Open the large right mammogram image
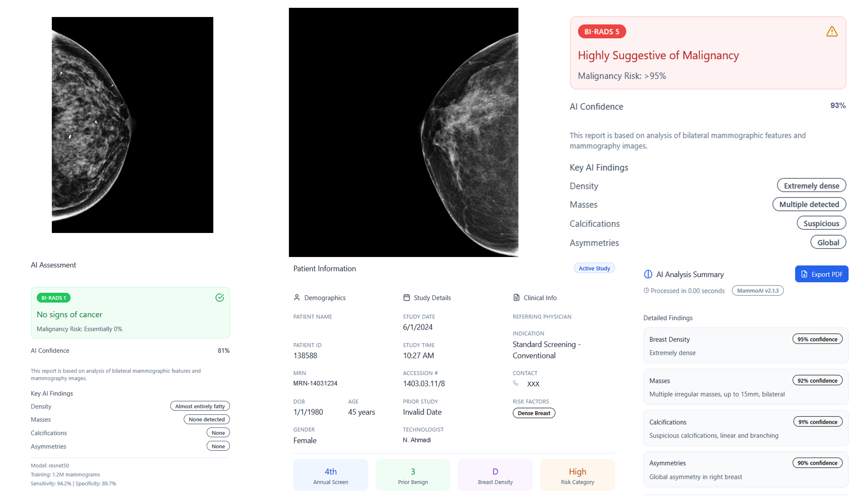Image resolution: width=867 pixels, height=504 pixels. tap(403, 133)
